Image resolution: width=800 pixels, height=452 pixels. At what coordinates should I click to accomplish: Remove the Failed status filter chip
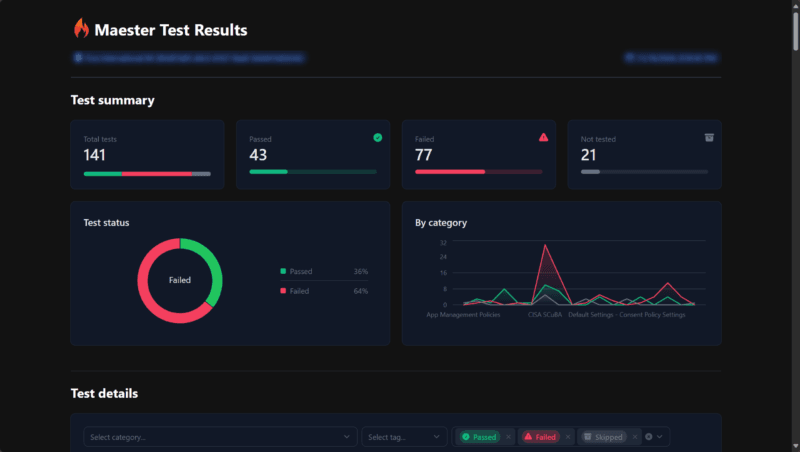click(567, 437)
